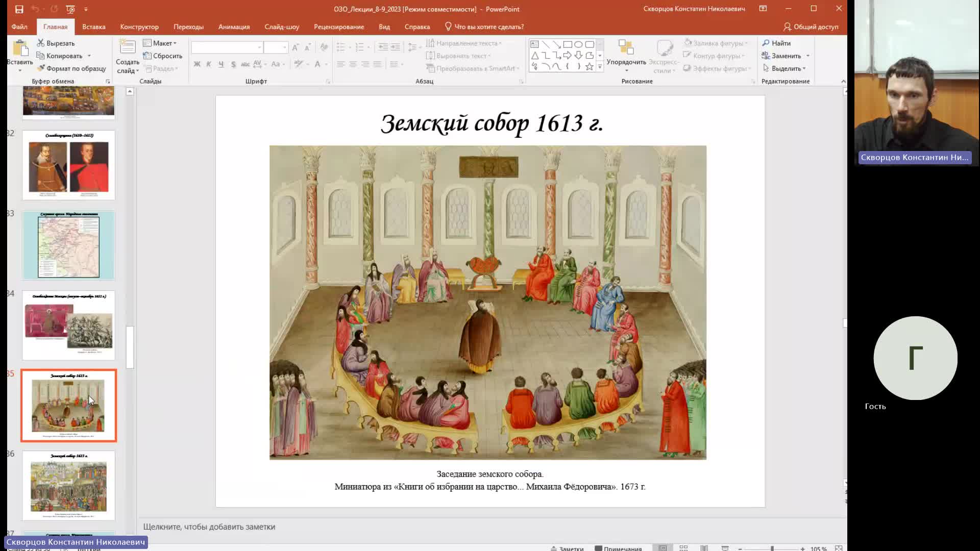Screen dimensions: 980x551
Task: Select slide 34 thumbnail in the panel
Action: 68,325
